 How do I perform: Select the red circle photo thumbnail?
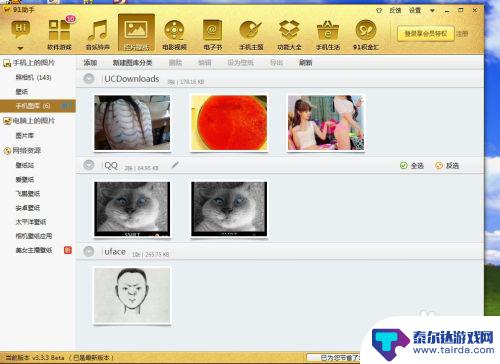pos(229,123)
